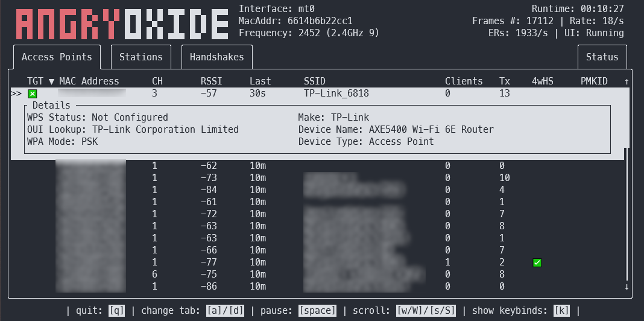644x321 pixels.
Task: Click the Clients column header
Action: coord(464,81)
